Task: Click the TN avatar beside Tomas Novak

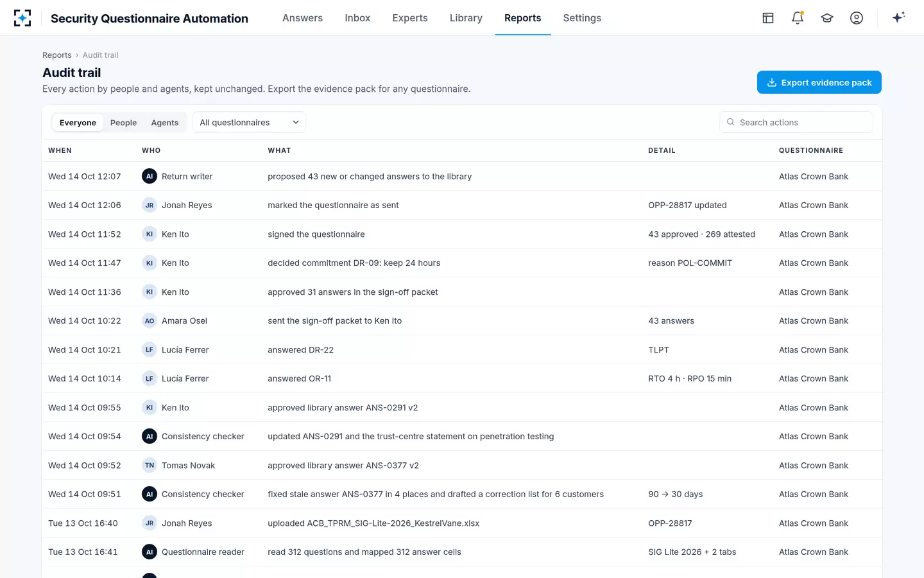Action: (150, 465)
